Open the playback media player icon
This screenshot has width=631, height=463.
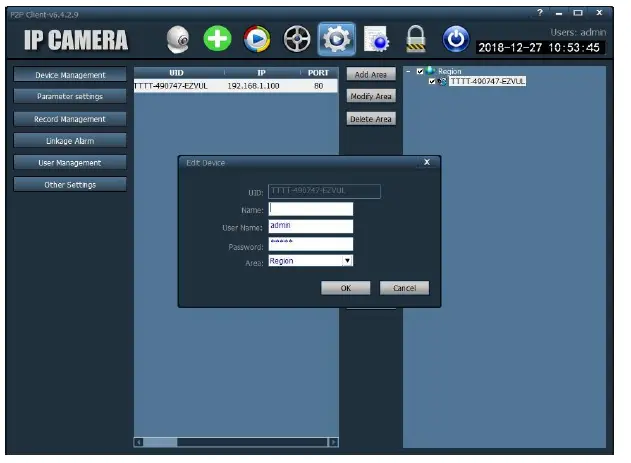(257, 39)
